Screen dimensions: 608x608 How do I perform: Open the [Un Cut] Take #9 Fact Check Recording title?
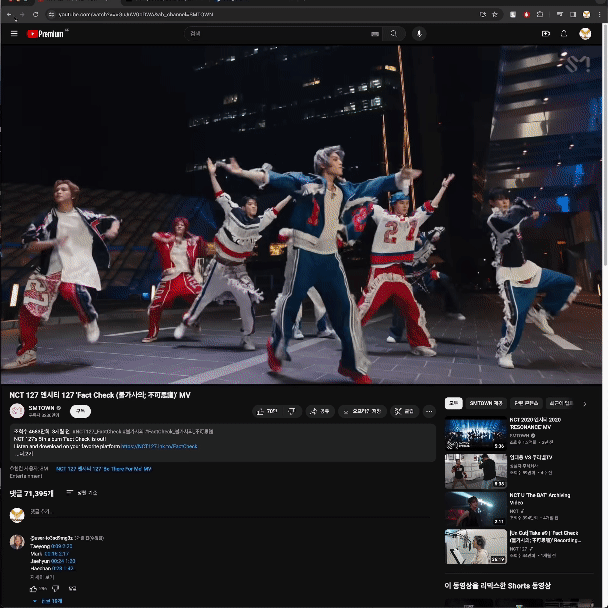[x=545, y=537]
